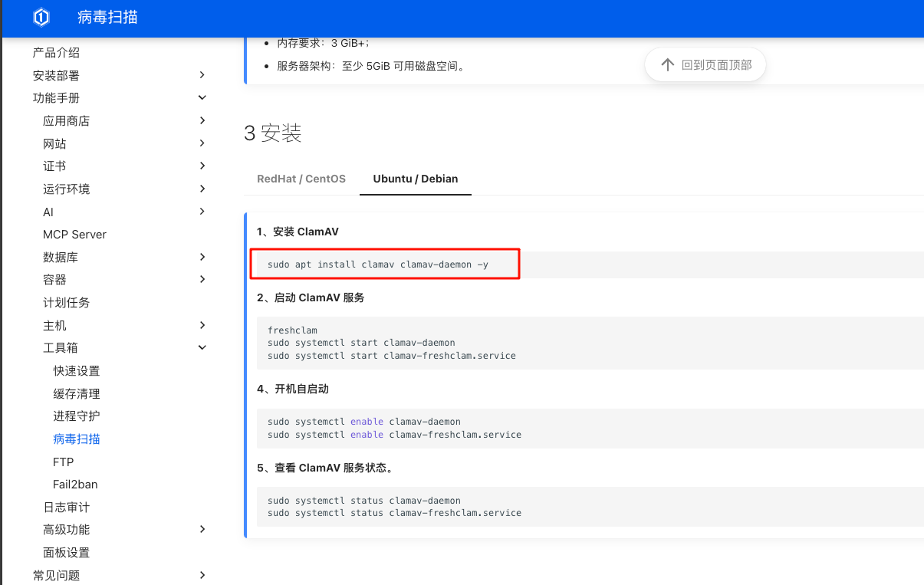Click the up arrow icon in 回到页面顶部 button
The image size is (924, 585).
coord(667,65)
